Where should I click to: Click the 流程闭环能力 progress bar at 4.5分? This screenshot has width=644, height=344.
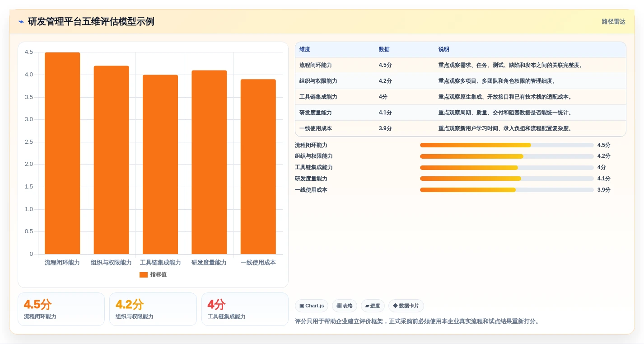tap(507, 145)
